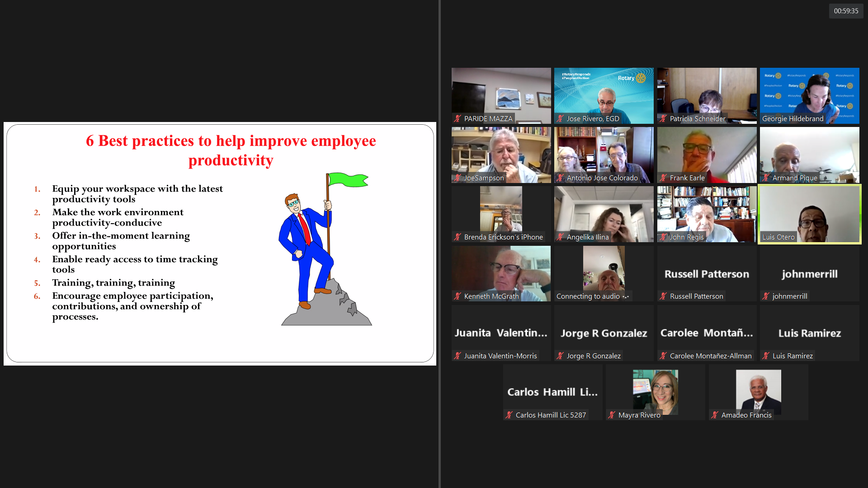Viewport: 868px width, 488px height.
Task: Click the Carlos Hamill Lic 5287 name label
Action: tap(550, 415)
